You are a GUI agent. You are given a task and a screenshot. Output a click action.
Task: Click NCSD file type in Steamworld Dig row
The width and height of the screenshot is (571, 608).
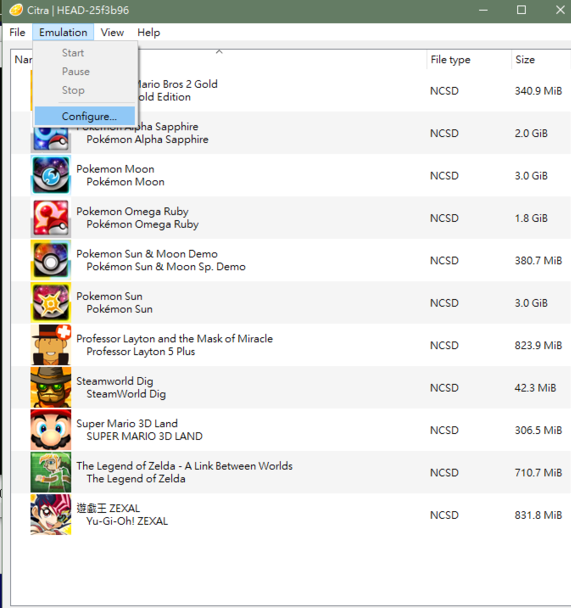point(444,388)
